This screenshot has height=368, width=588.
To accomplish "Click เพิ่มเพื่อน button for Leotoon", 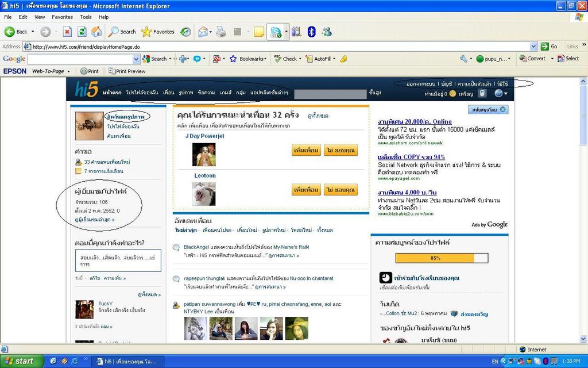I will [306, 190].
